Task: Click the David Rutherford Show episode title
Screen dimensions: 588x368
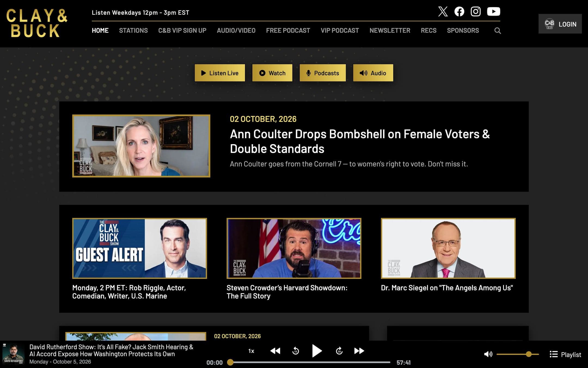Action: coord(111,350)
